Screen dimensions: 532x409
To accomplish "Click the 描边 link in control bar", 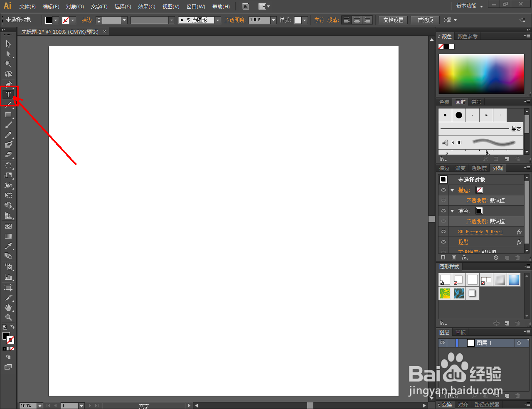I will [x=87, y=20].
